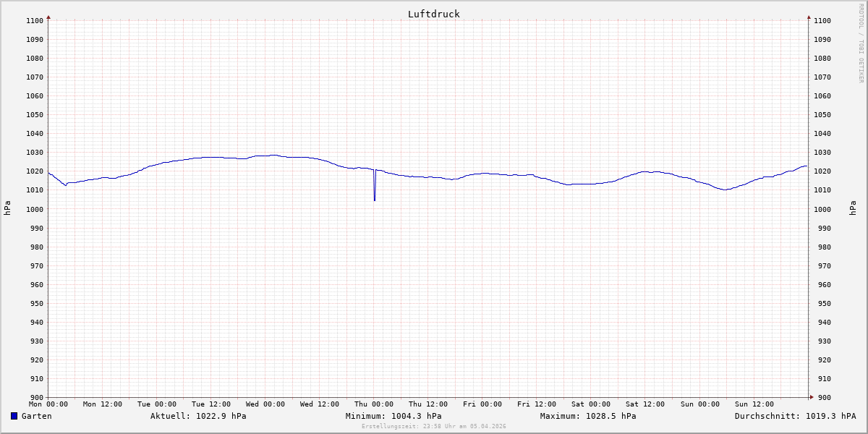868x434 pixels.
Task: Select the Maximum 1028.5 hPa value
Action: 588,416
